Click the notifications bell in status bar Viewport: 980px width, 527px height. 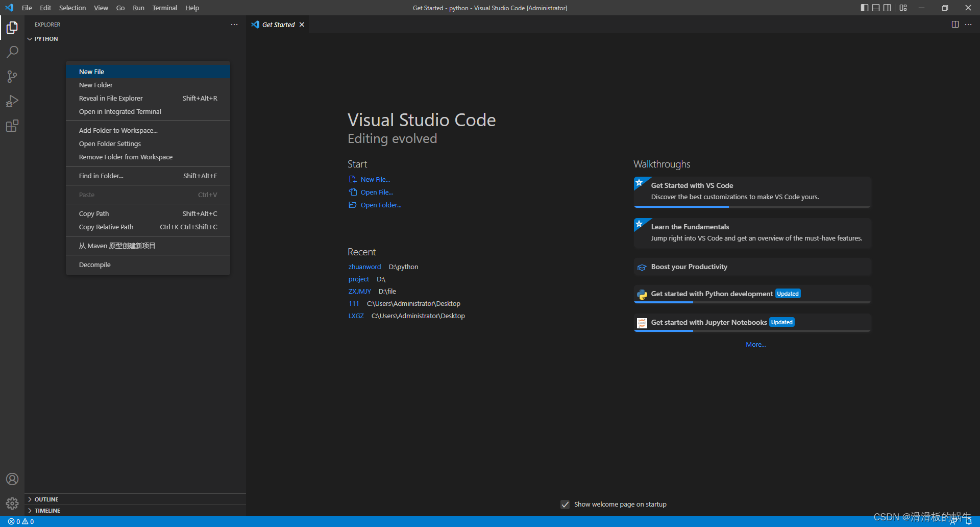pos(968,521)
